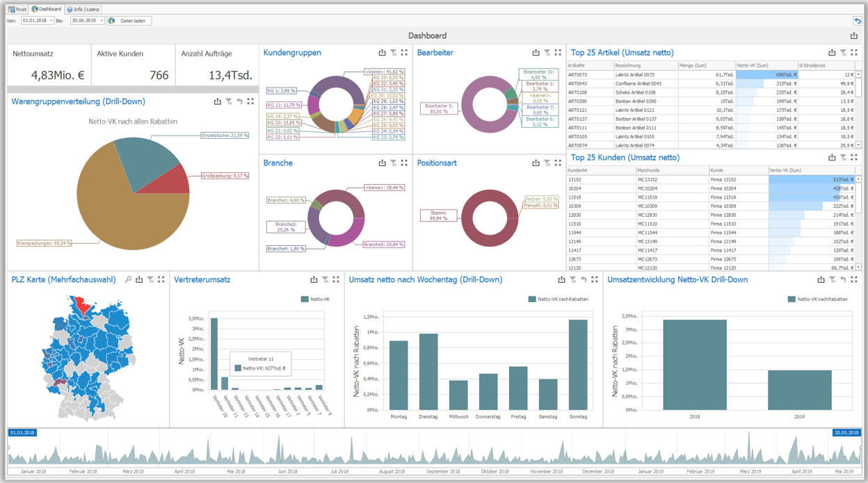Maximize the Top 25 Kunden panel
The height and width of the screenshot is (483, 868).
click(x=854, y=158)
